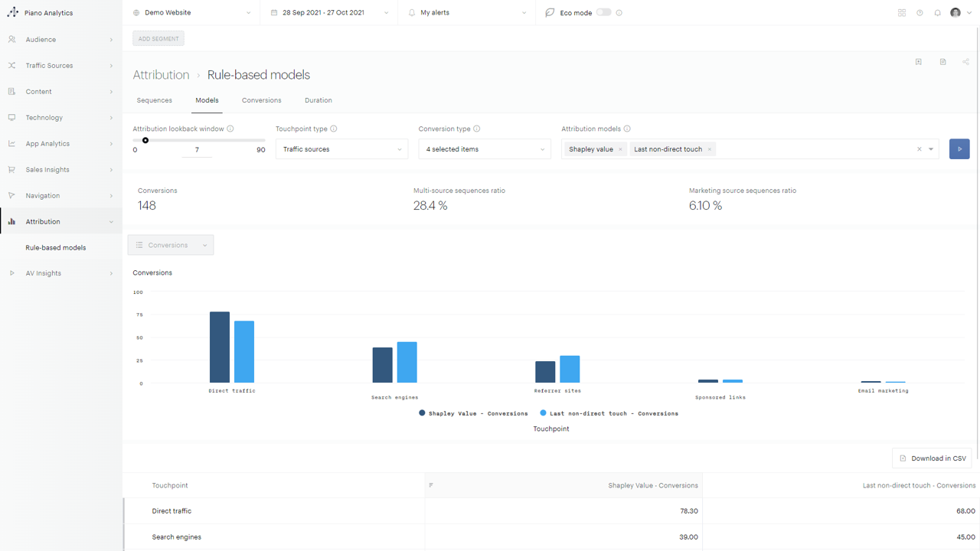
Task: Toggle Last non-direct touch legend series
Action: (x=609, y=413)
